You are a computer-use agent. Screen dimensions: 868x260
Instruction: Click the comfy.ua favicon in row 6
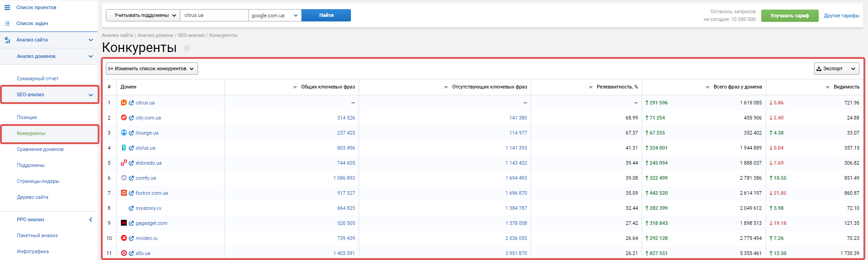[x=124, y=178]
